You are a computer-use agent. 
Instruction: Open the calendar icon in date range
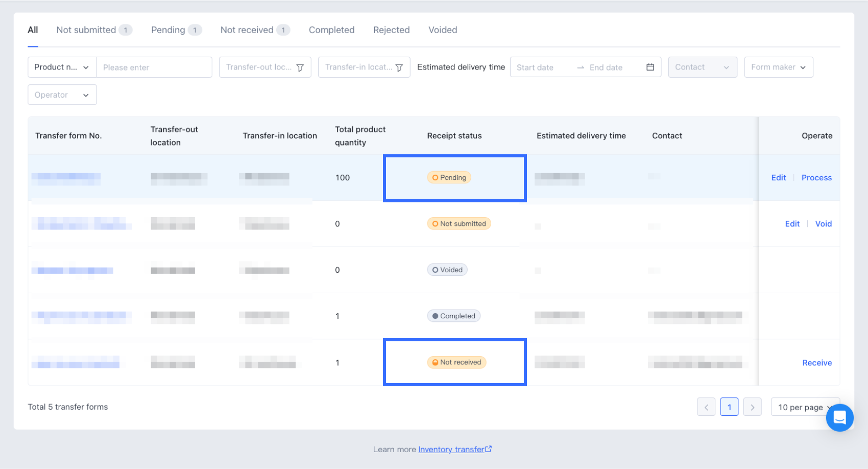(x=650, y=67)
